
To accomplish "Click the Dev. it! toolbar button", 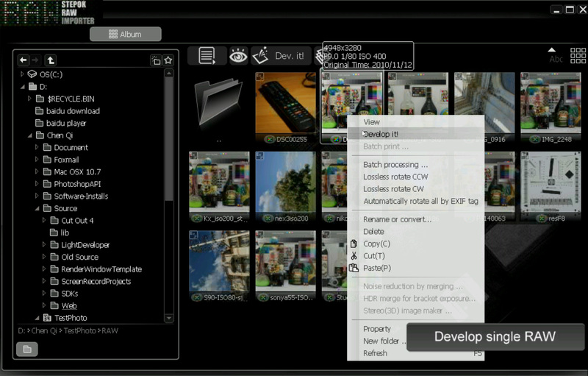I will click(x=281, y=56).
